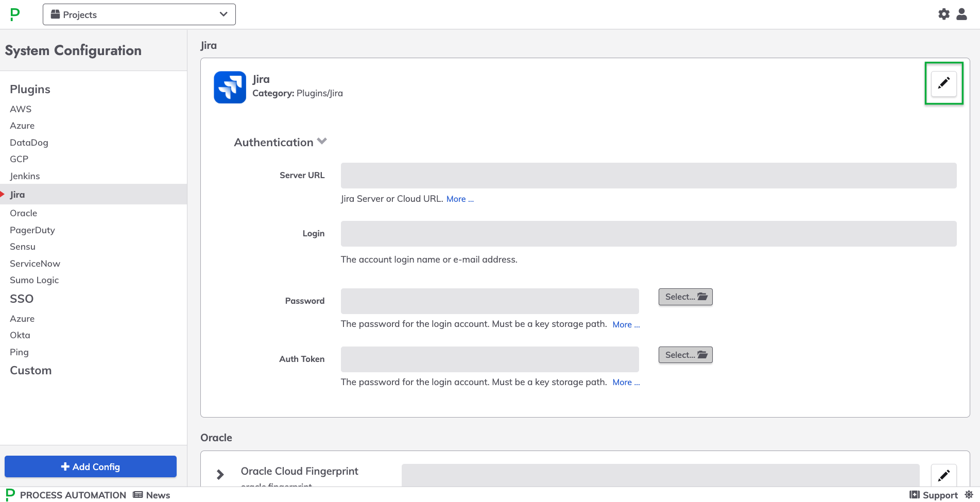Viewport: 980px width, 502px height.
Task: Focus the Login input field
Action: (x=649, y=234)
